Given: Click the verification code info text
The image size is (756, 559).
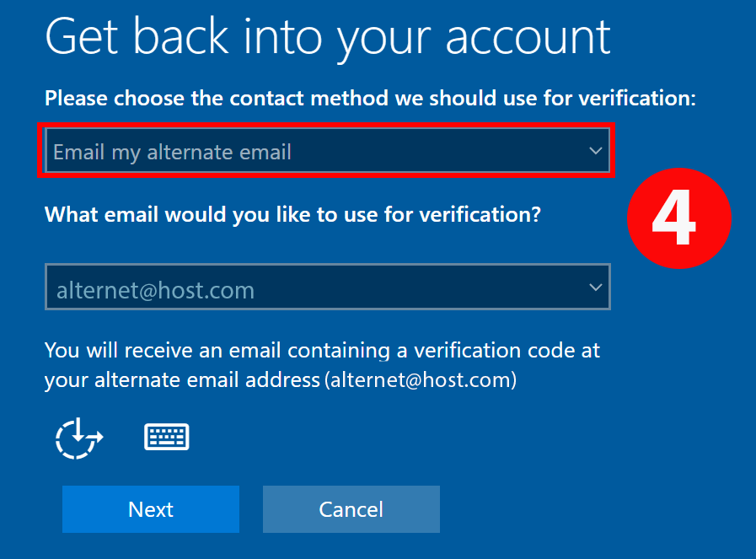Looking at the screenshot, I should (322, 365).
